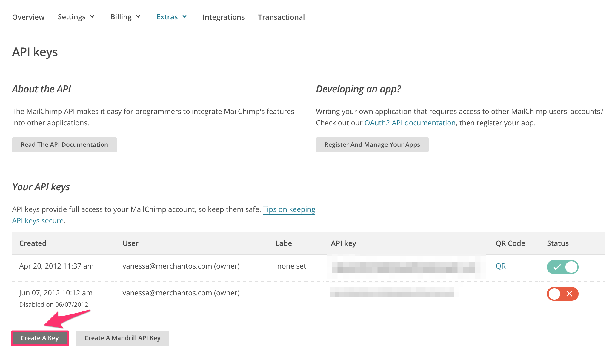The width and height of the screenshot is (612, 364).
Task: Click the Create A Key button
Action: 40,338
